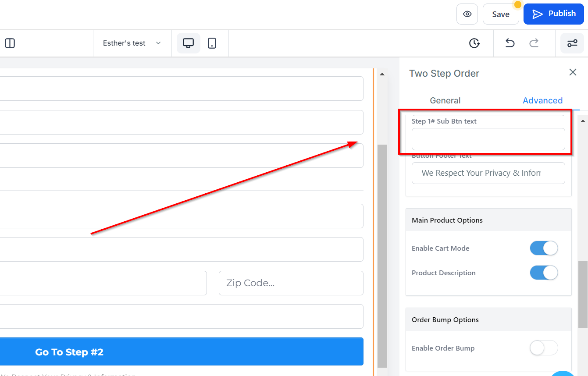The height and width of the screenshot is (376, 588).
Task: Click the Publish button
Action: click(x=554, y=14)
